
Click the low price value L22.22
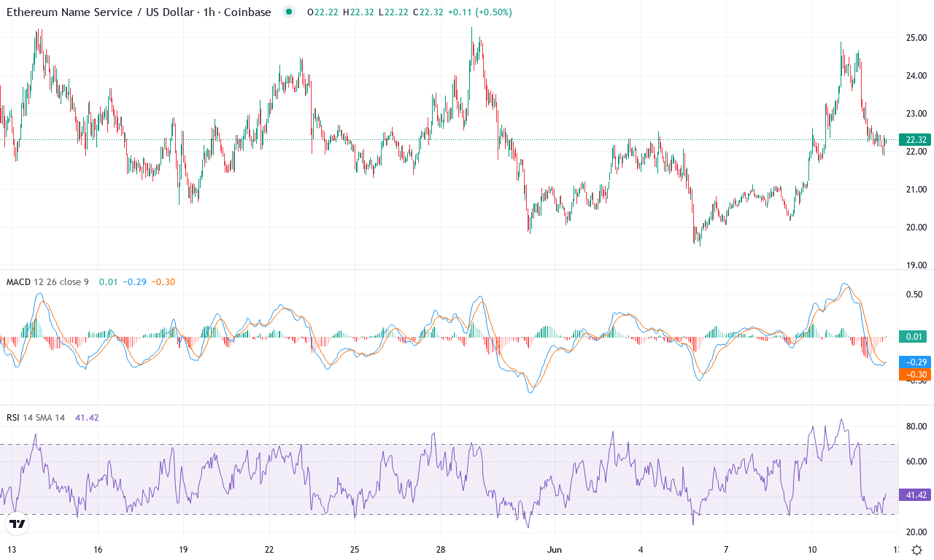[x=392, y=12]
